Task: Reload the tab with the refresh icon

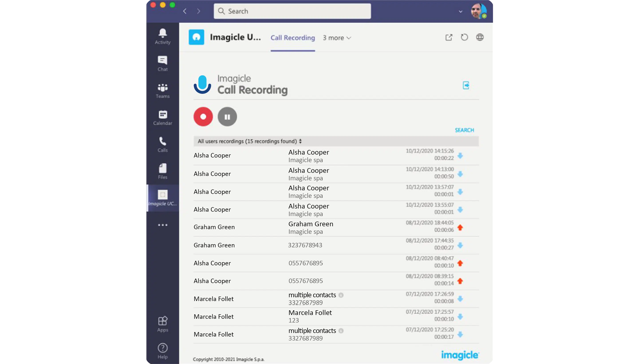Action: 464,37
